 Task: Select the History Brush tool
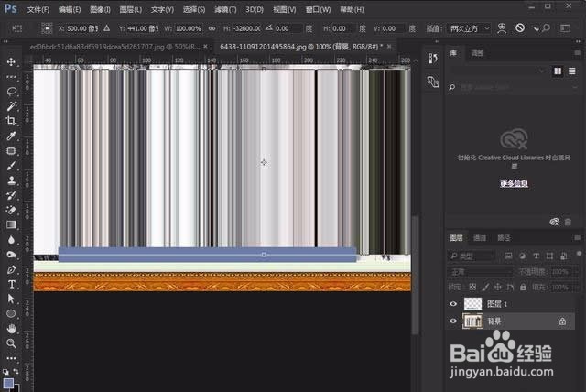coord(11,195)
